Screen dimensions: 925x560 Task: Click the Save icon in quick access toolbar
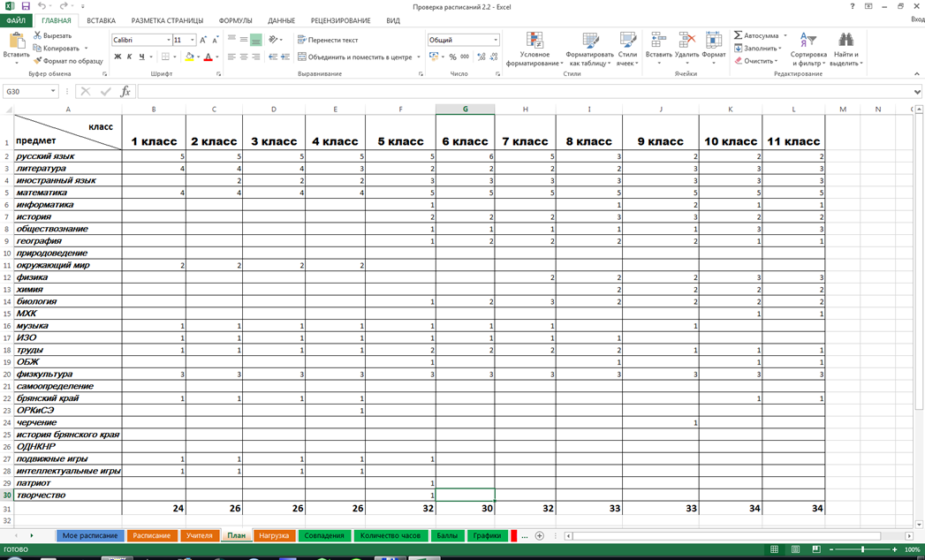point(26,6)
